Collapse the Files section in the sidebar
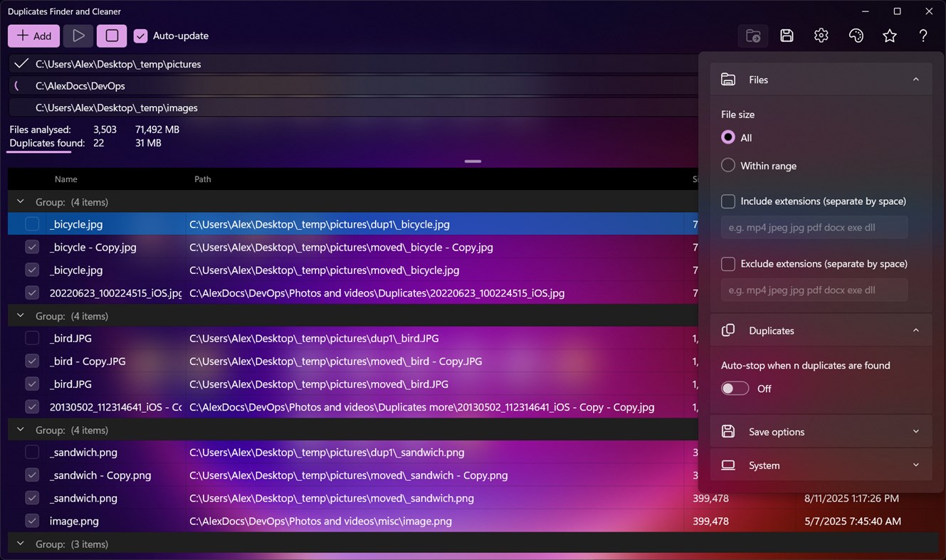Image resolution: width=946 pixels, height=560 pixels. pos(916,79)
